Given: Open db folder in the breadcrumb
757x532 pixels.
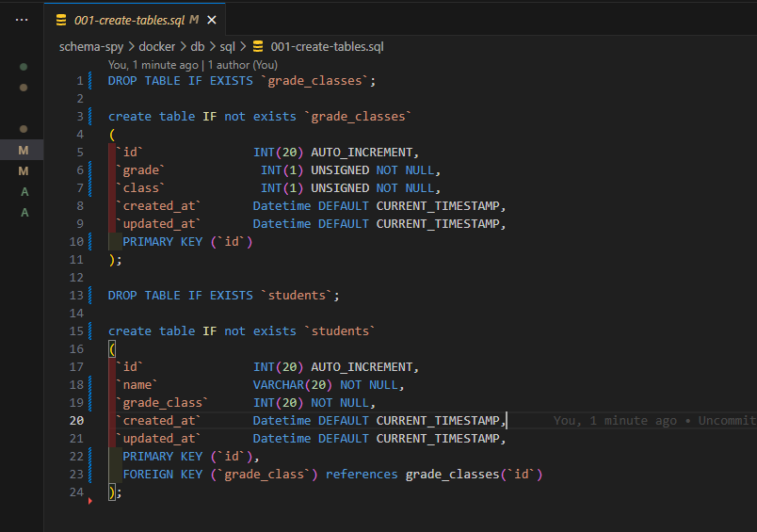Looking at the screenshot, I should coord(198,47).
